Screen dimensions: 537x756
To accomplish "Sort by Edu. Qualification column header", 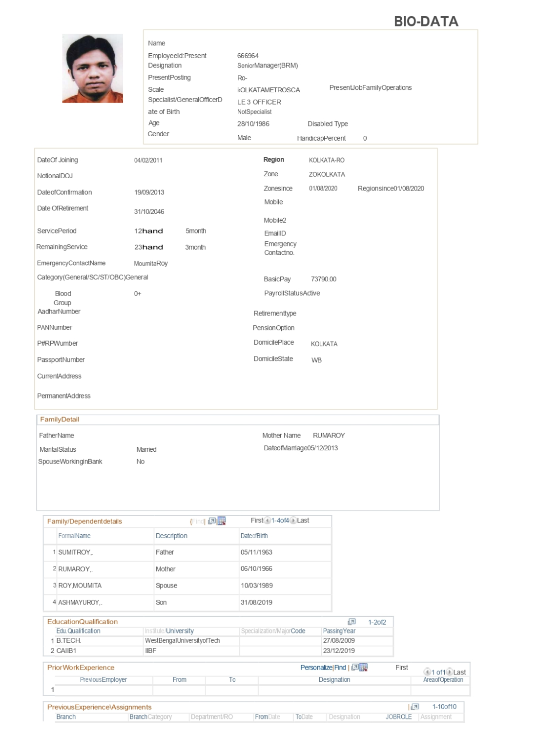I will pos(78,631).
